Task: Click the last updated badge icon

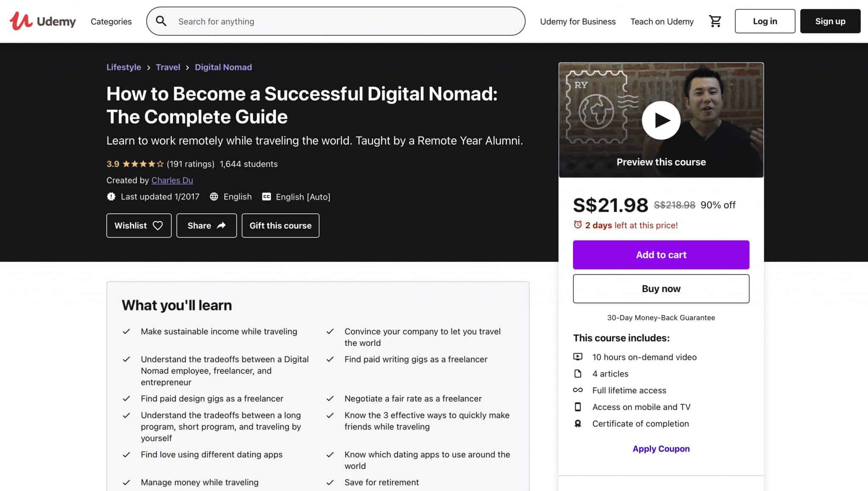Action: (111, 197)
